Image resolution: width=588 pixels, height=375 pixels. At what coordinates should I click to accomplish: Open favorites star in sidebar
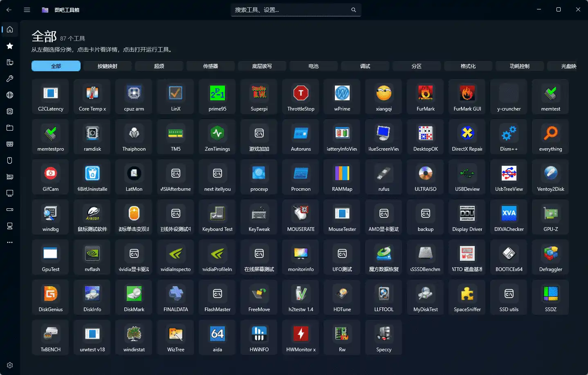[10, 46]
